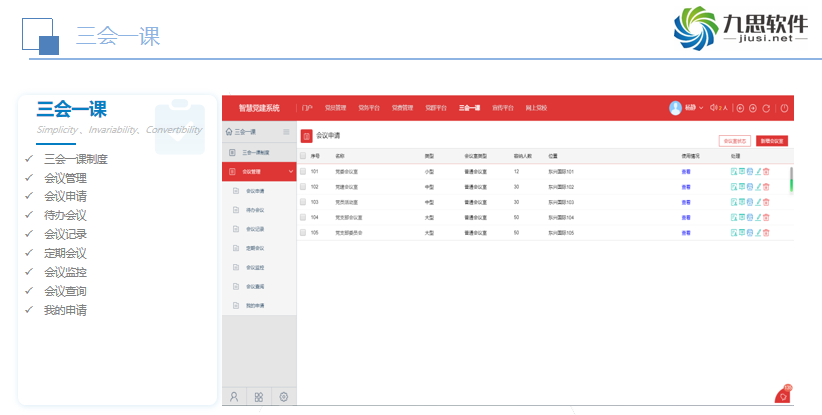822x415 pixels.
Task: Click the back arrow circle icon in header
Action: tap(740, 108)
